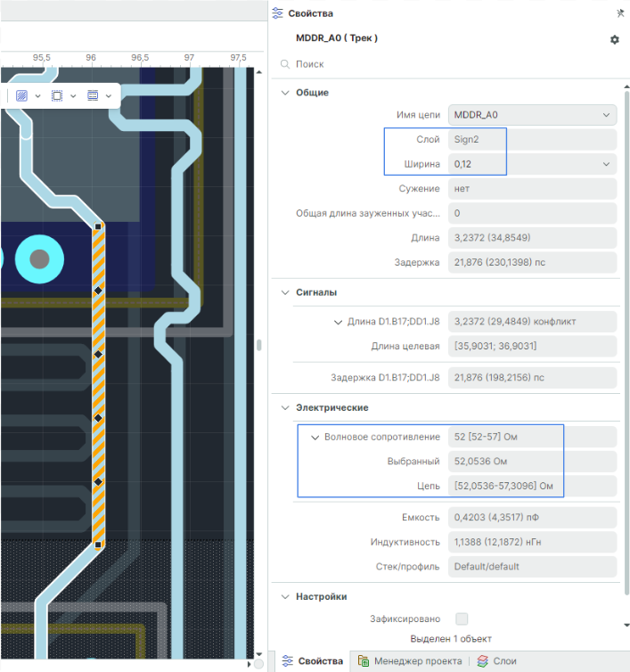Open the selection frame dropdown arrow
The width and height of the screenshot is (630, 672).
click(73, 96)
